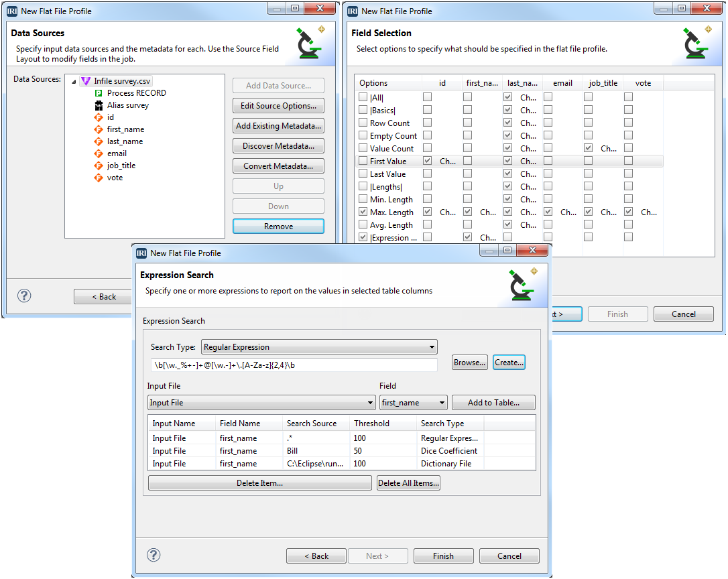Screen dimensions: 728x579
Task: Toggle the |Basics| option checkbox
Action: point(363,110)
